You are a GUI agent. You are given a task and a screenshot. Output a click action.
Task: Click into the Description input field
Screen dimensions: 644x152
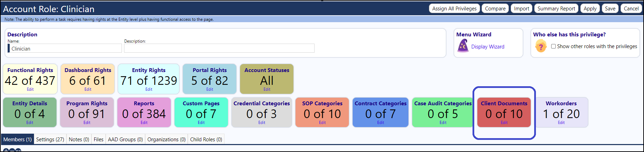(x=219, y=48)
